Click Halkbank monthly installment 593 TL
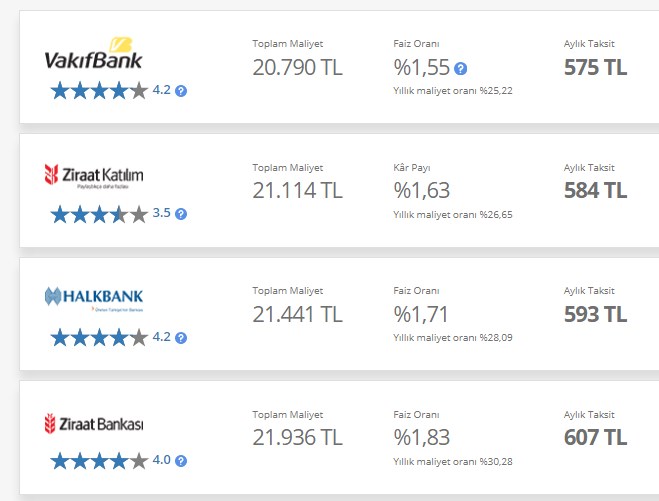 pyautogui.click(x=596, y=314)
